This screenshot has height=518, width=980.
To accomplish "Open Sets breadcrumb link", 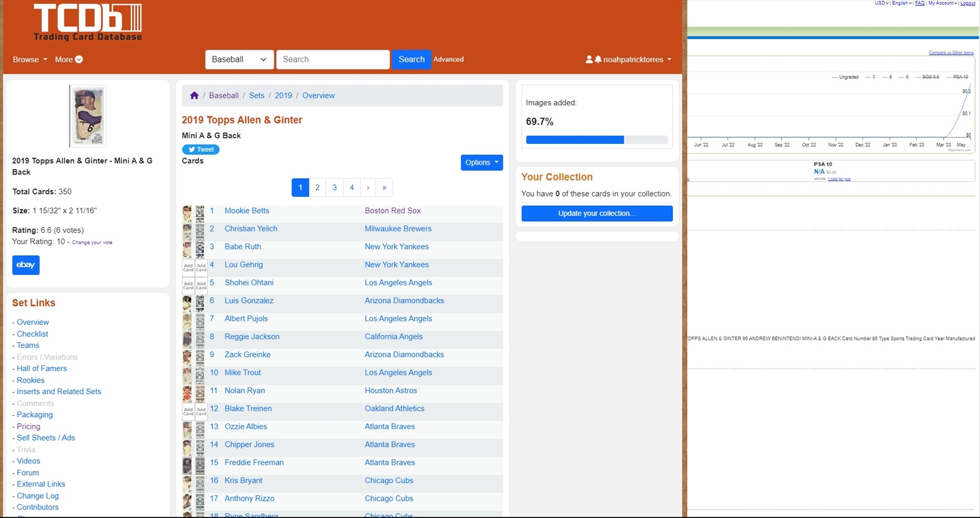I will pos(257,96).
